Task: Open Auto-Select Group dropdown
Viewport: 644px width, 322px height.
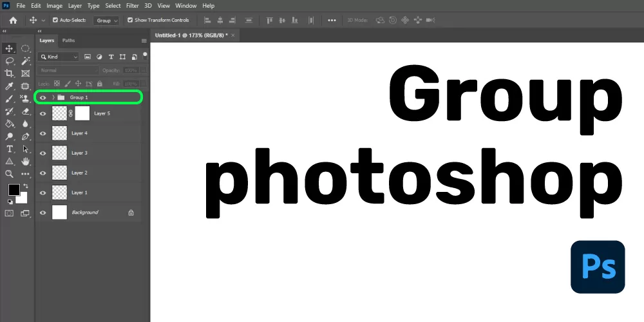Action: [106, 20]
